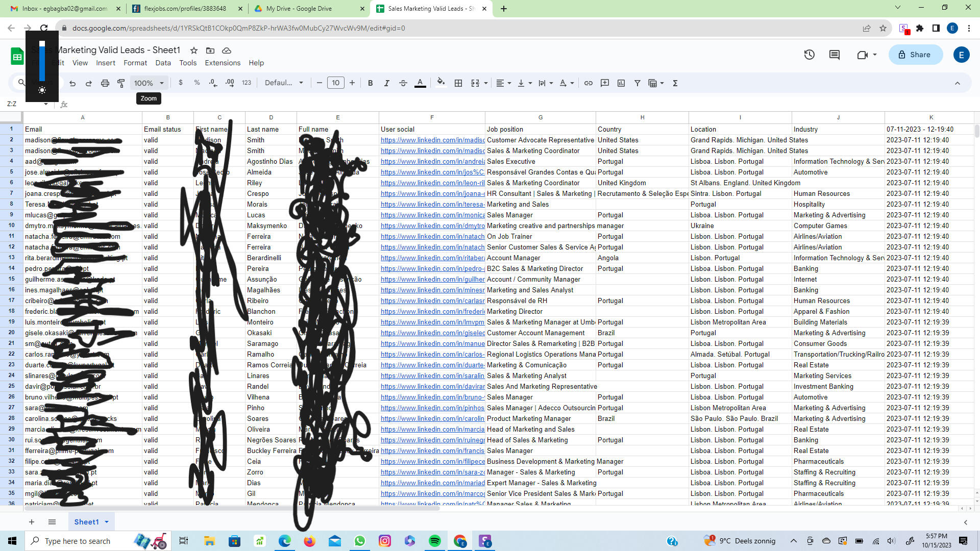Click the insert chart icon
This screenshot has height=551, width=980.
click(621, 83)
